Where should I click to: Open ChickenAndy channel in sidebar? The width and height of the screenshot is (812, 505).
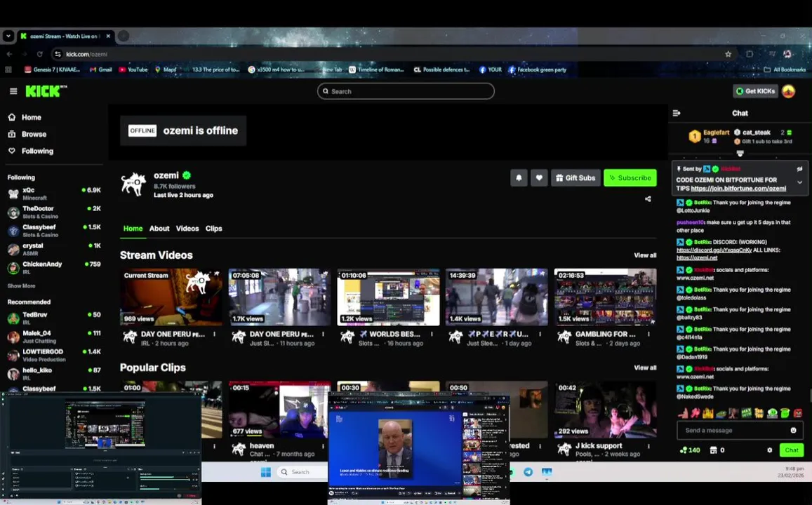pyautogui.click(x=54, y=267)
